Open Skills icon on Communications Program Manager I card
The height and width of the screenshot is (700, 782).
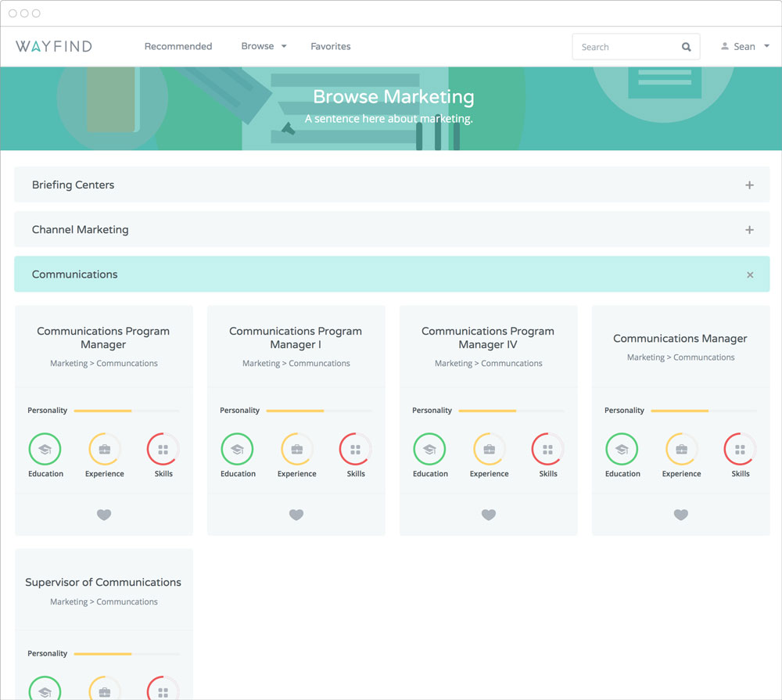click(x=356, y=449)
